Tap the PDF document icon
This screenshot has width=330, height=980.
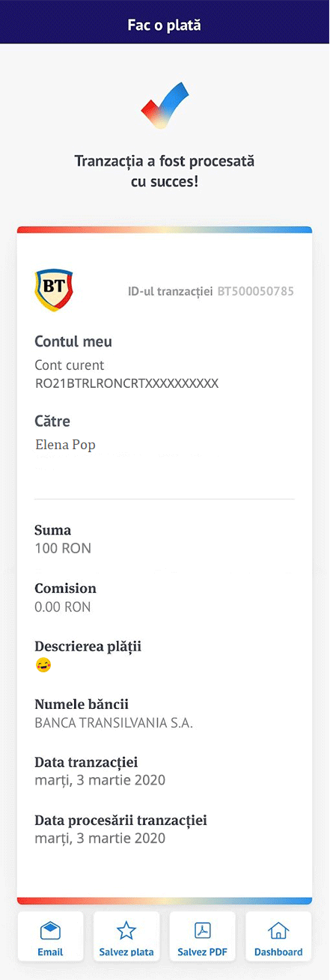(203, 931)
